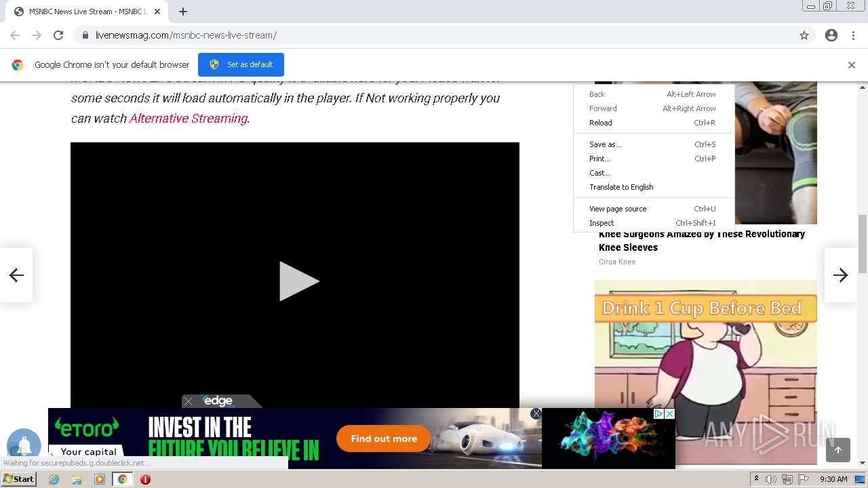The image size is (868, 488).
Task: Choose Translate to English
Action: tap(654, 187)
